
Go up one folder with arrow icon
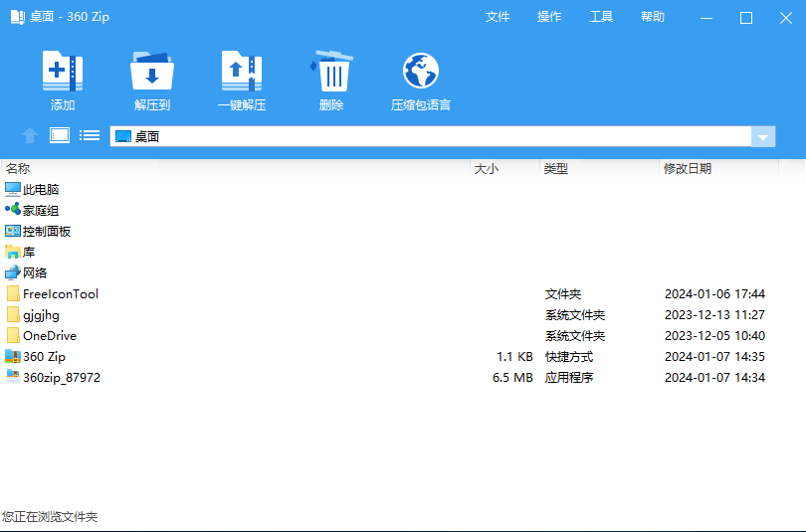pos(30,136)
